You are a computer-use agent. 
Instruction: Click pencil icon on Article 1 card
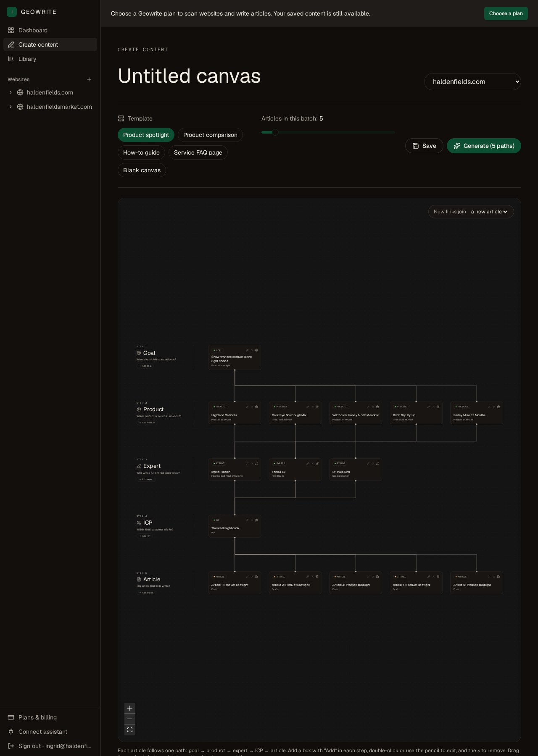coord(247,577)
